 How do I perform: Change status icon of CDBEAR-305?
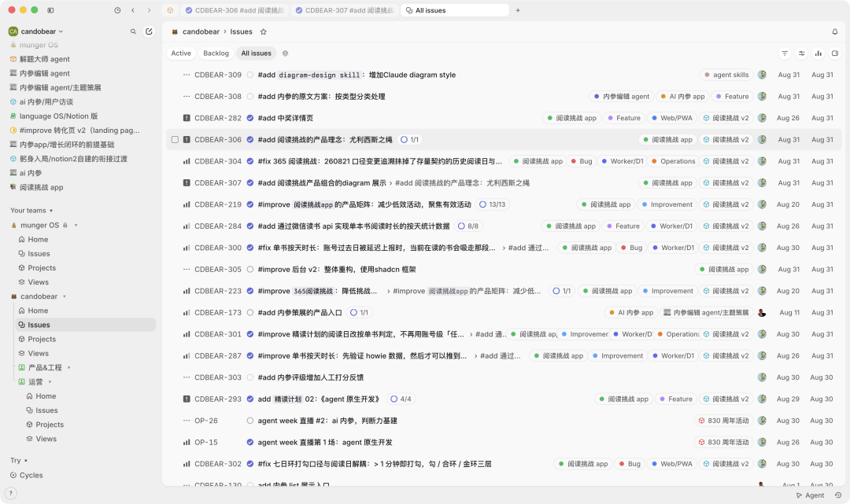[250, 269]
